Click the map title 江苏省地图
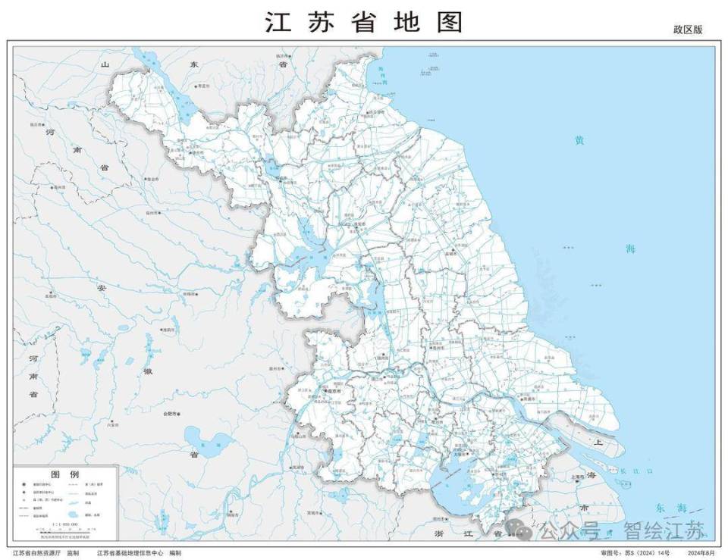728x560 pixels. tap(364, 22)
